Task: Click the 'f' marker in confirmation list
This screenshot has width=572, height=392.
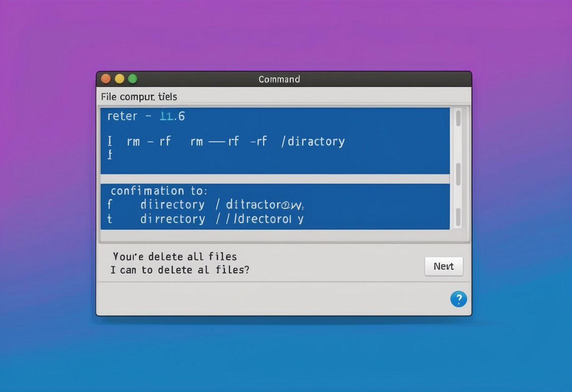Action: (x=109, y=204)
